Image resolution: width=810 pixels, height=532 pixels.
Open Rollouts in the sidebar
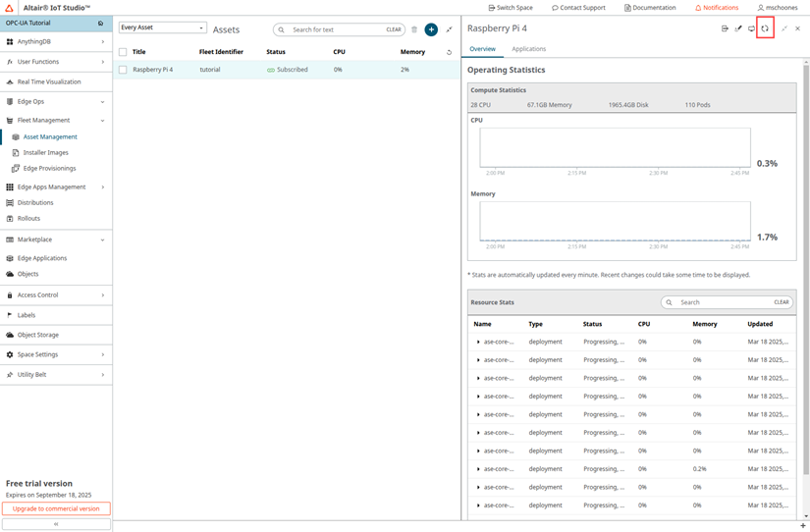[x=28, y=219]
